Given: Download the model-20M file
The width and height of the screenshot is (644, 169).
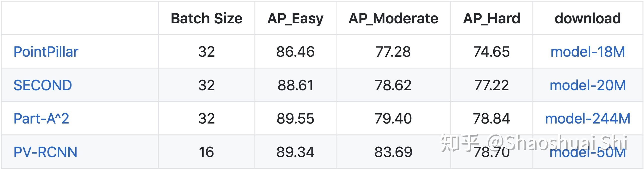Looking at the screenshot, I should point(587,85).
